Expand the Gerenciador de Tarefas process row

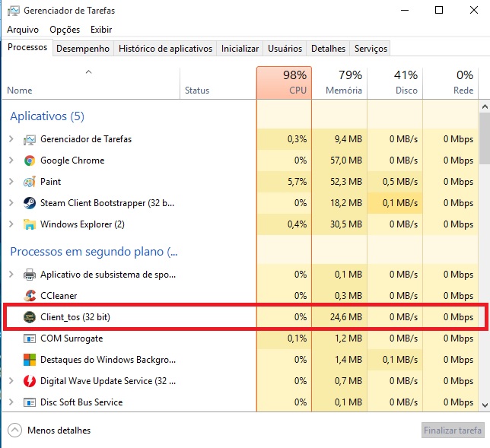(x=11, y=139)
